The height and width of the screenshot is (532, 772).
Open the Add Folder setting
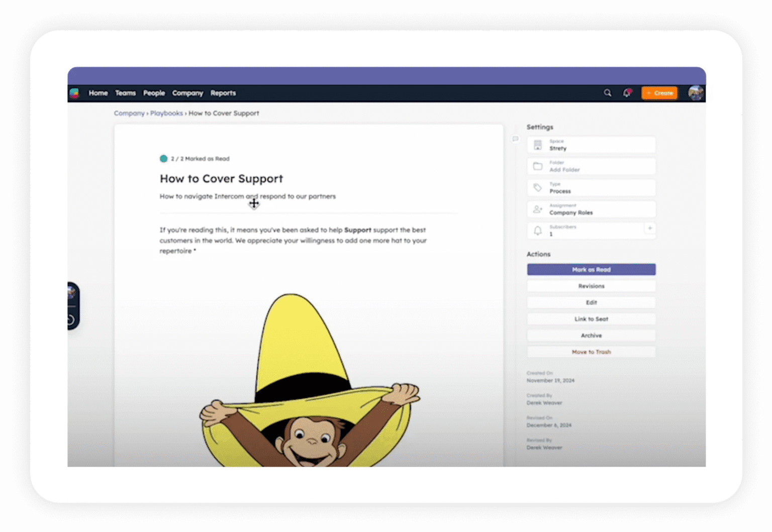coord(591,166)
